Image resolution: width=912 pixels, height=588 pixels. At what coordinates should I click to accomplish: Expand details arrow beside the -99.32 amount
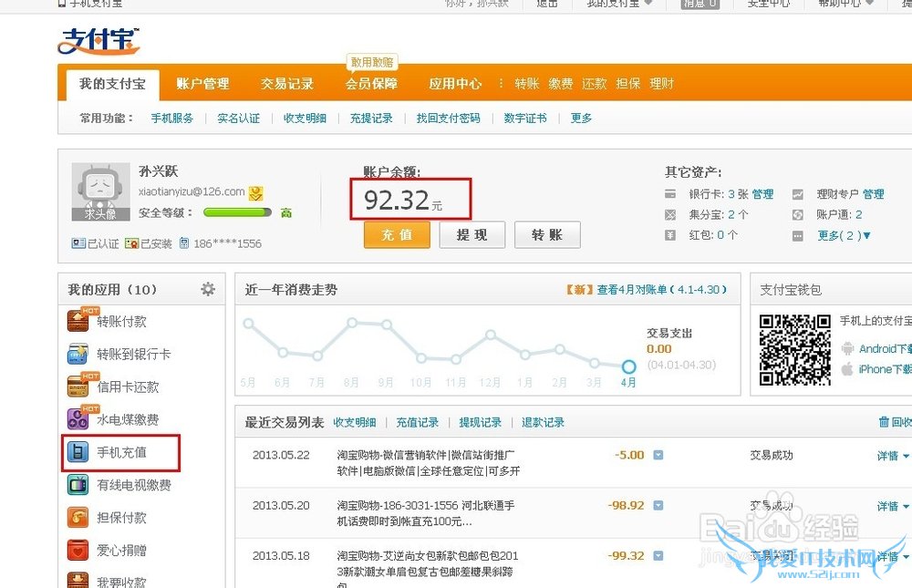[658, 556]
